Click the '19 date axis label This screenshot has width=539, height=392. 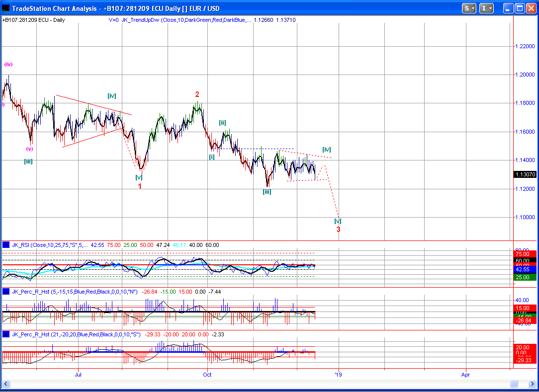tap(339, 375)
